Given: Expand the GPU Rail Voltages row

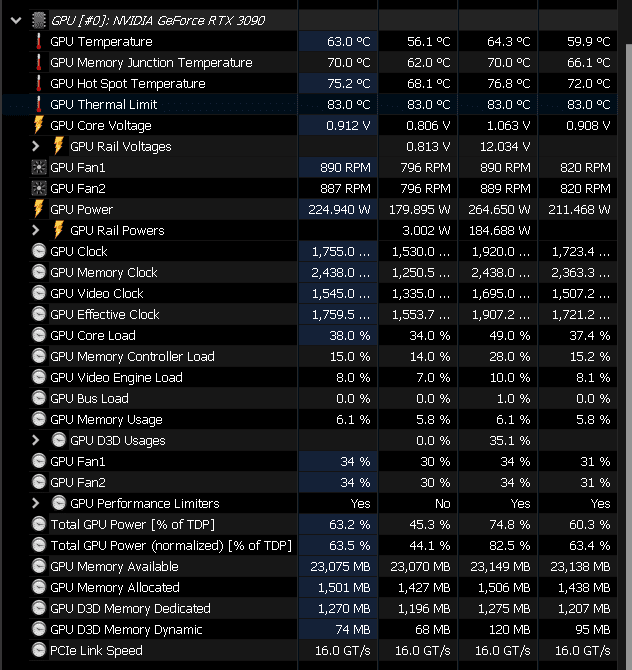Looking at the screenshot, I should point(36,147).
